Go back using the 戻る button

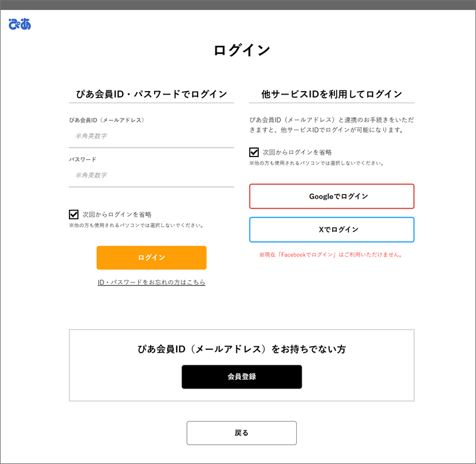click(242, 433)
